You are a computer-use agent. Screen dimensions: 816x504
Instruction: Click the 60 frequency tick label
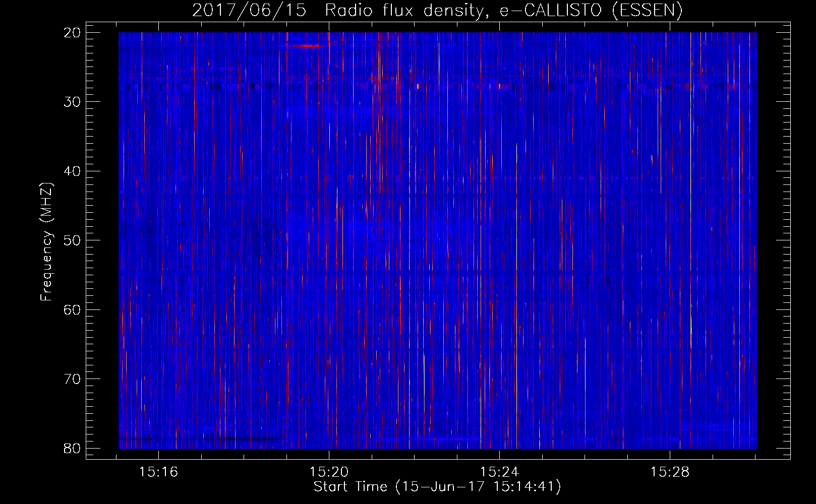pos(72,310)
